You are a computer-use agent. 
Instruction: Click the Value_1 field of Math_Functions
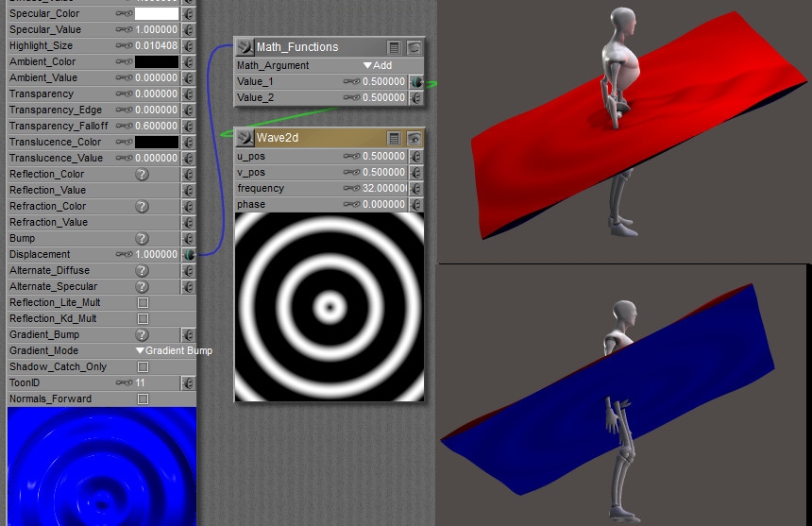383,81
